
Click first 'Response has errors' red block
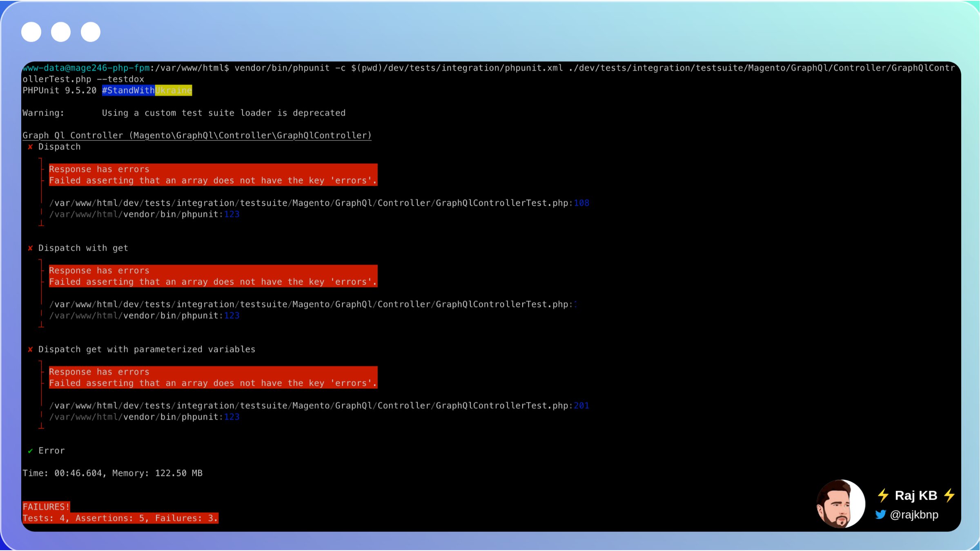click(x=213, y=175)
